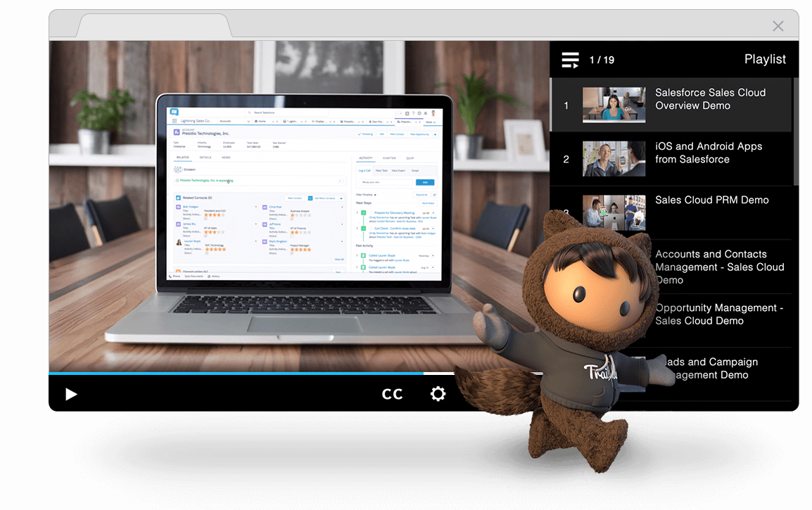Close the video player window
This screenshot has width=812, height=510.
[778, 26]
